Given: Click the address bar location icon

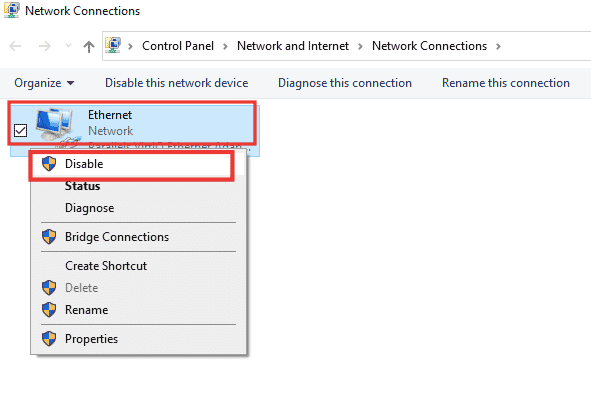Looking at the screenshot, I should 113,45.
